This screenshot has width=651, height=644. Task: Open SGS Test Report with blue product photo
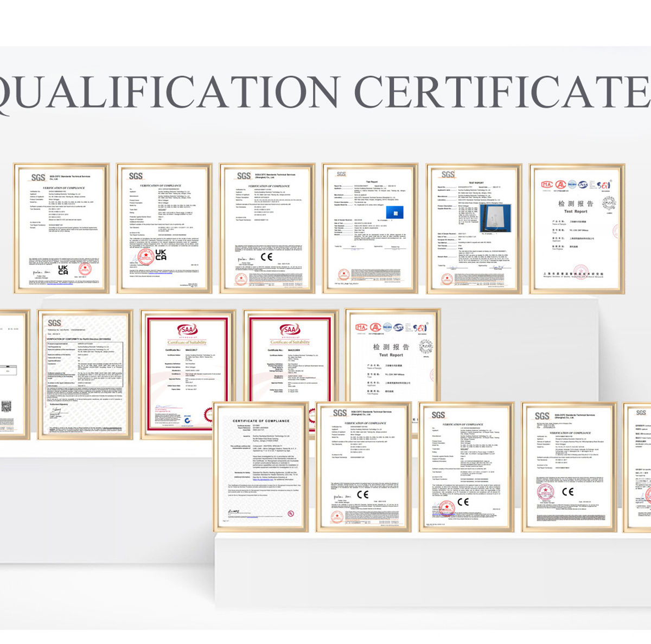[370, 228]
